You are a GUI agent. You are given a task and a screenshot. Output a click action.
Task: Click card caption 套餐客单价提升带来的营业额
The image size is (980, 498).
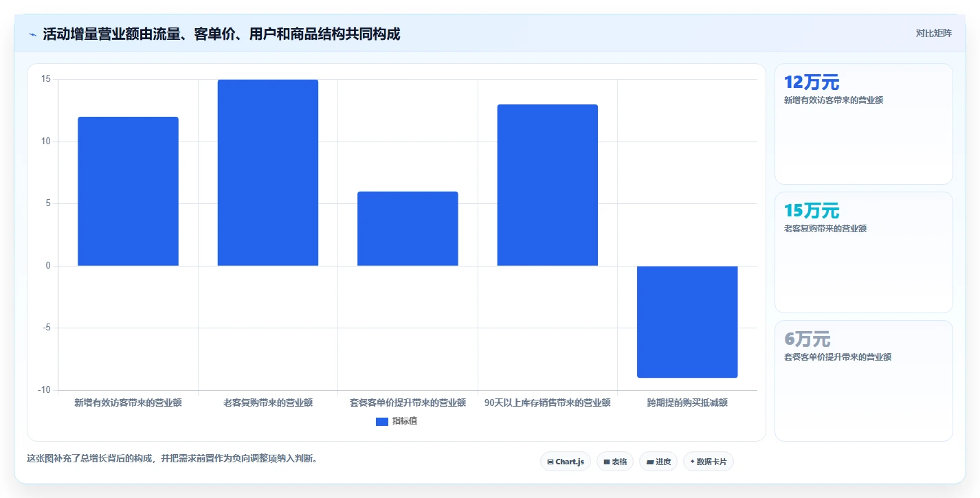point(838,357)
